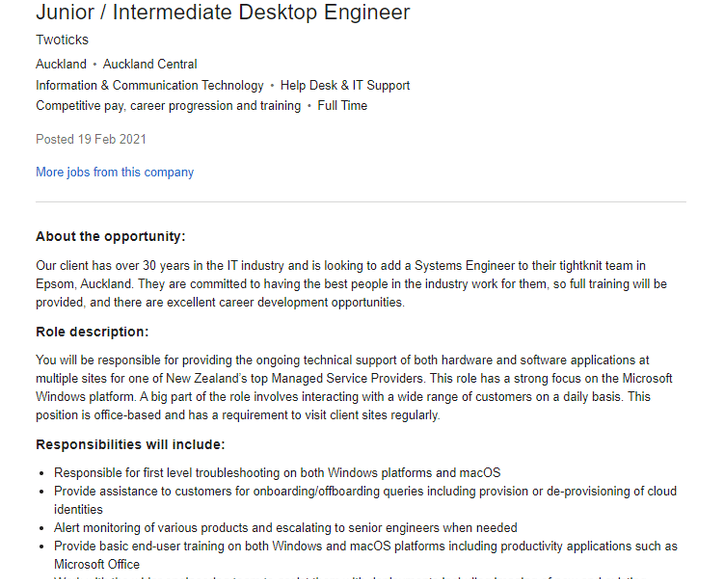Click Competitive pay, career progression and training text

[x=168, y=106]
